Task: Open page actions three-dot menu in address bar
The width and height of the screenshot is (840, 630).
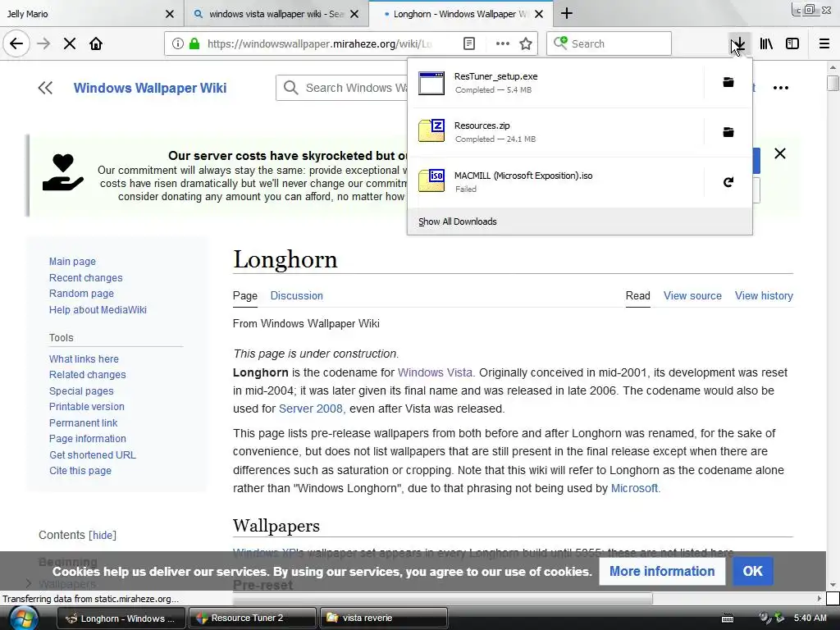Action: click(x=503, y=43)
